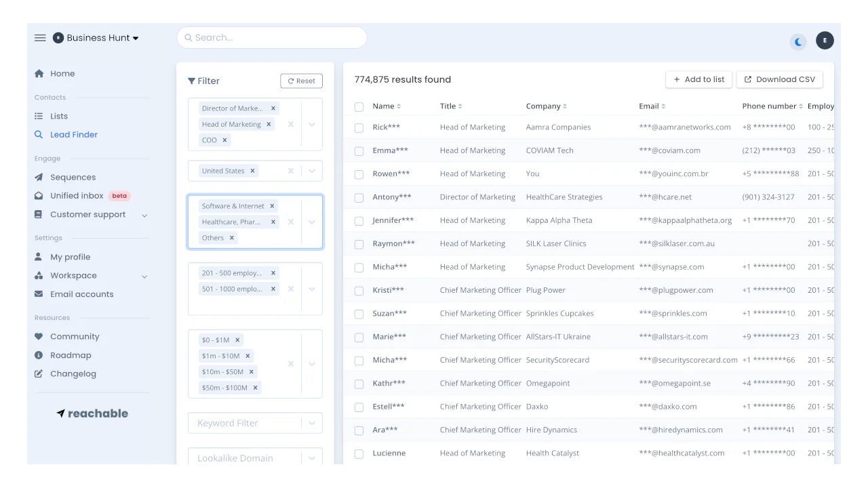Screen dimensions: 868x488
Task: Click the Add to list button
Action: [x=698, y=79]
